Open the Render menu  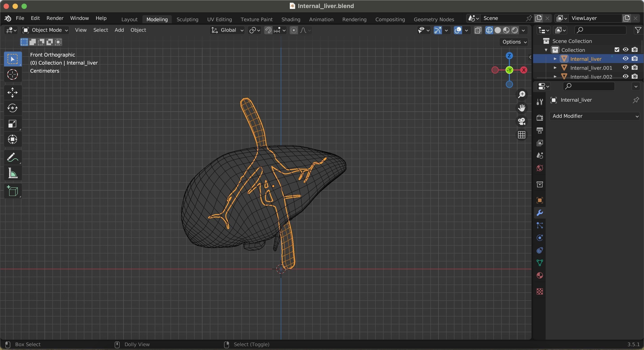(55, 18)
